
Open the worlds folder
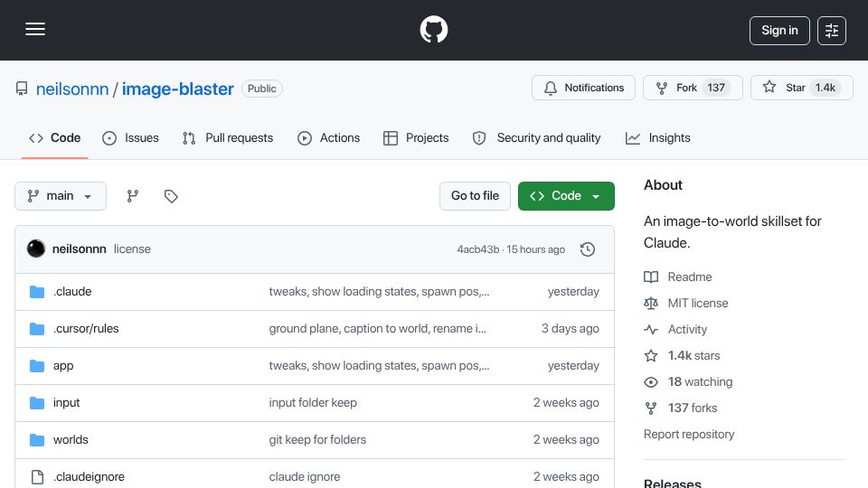click(71, 440)
